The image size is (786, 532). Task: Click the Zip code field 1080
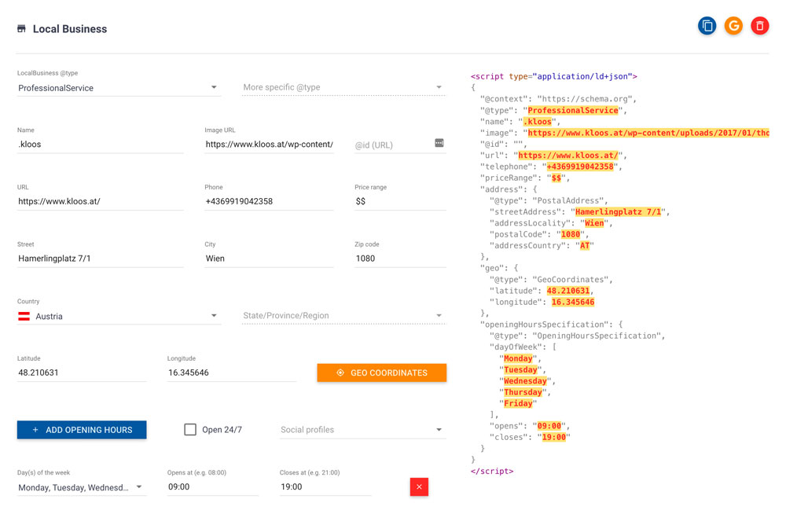(400, 259)
